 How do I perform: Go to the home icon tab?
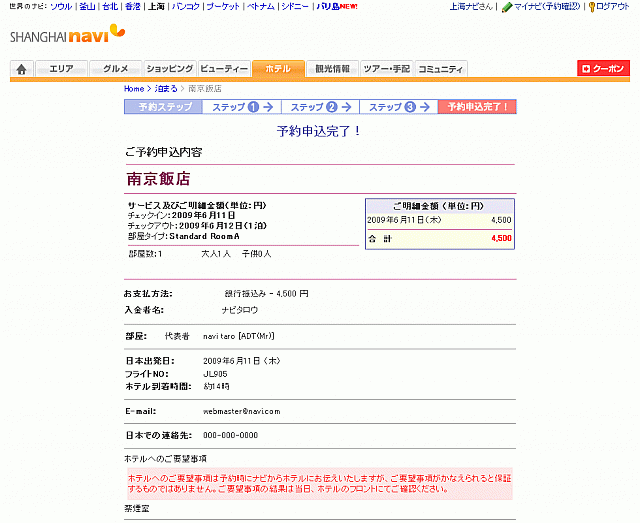tap(22, 69)
